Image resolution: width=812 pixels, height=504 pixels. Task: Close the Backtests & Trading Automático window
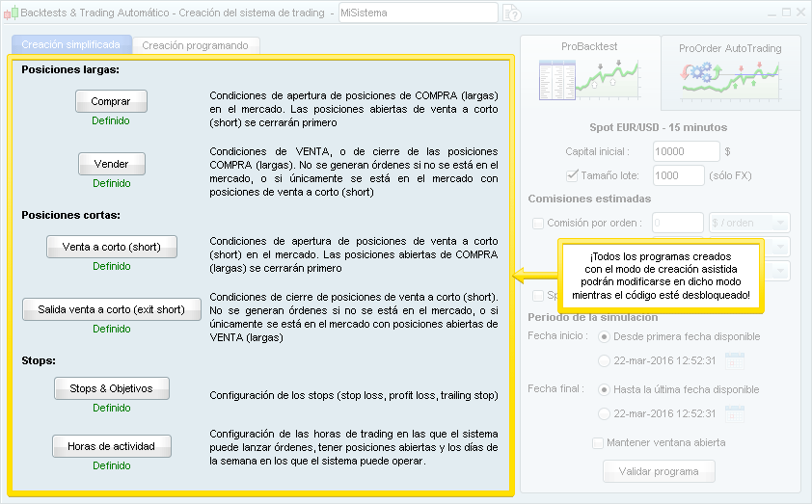click(800, 13)
